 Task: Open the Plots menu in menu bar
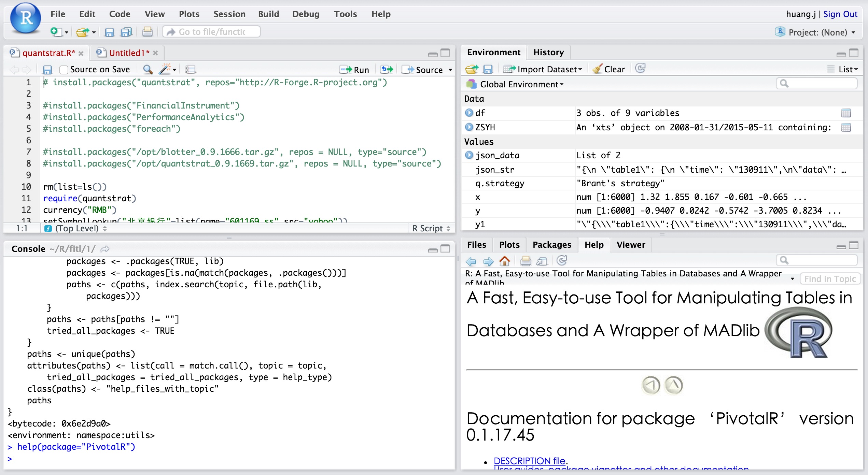189,14
